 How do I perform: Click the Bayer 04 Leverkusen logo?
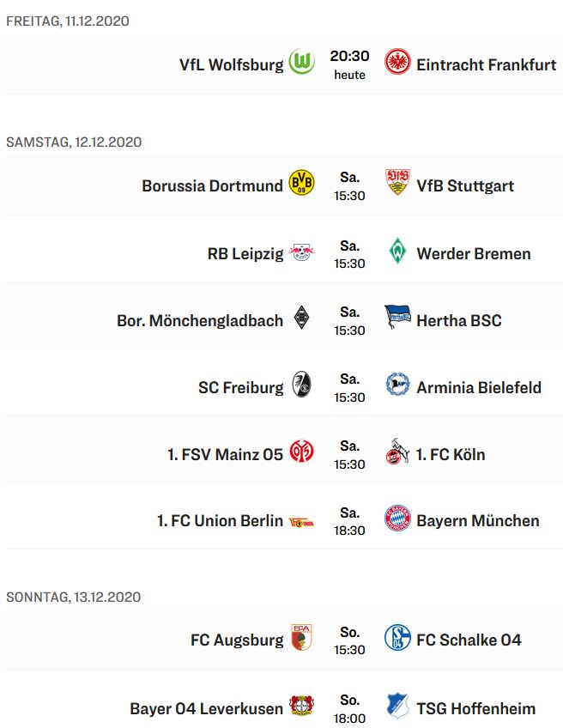pyautogui.click(x=302, y=707)
